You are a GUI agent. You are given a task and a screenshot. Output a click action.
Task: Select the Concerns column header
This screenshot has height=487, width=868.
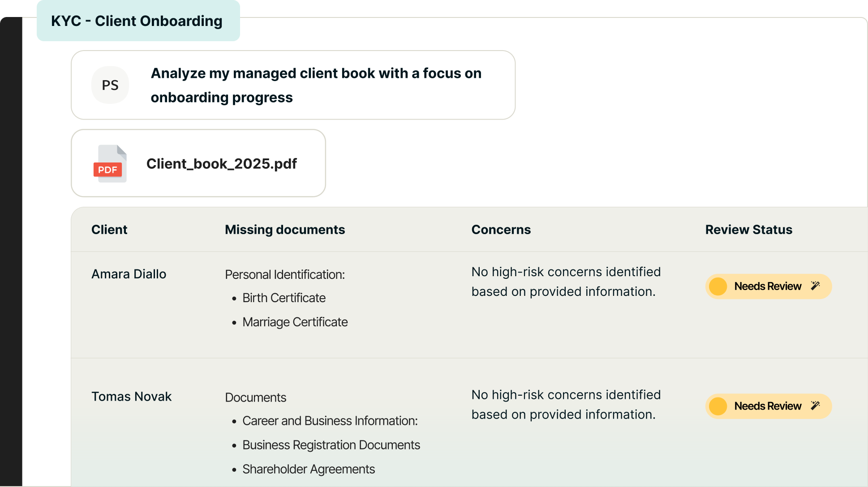501,229
